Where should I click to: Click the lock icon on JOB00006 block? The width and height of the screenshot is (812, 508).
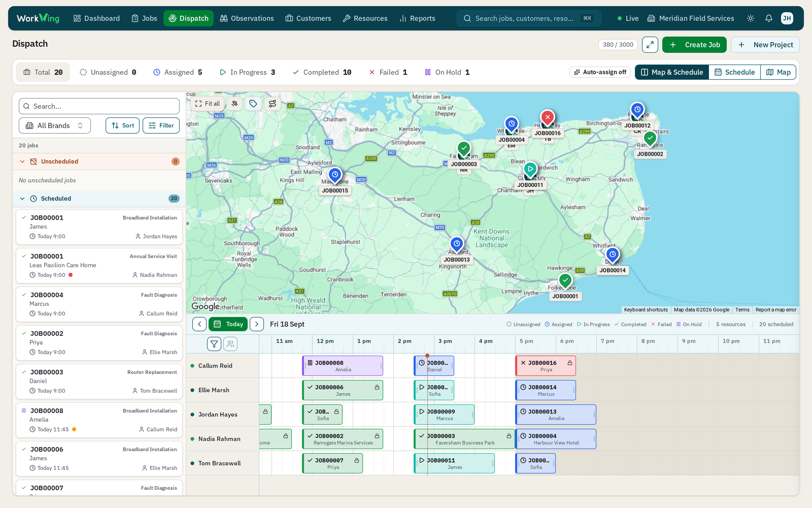(x=377, y=387)
